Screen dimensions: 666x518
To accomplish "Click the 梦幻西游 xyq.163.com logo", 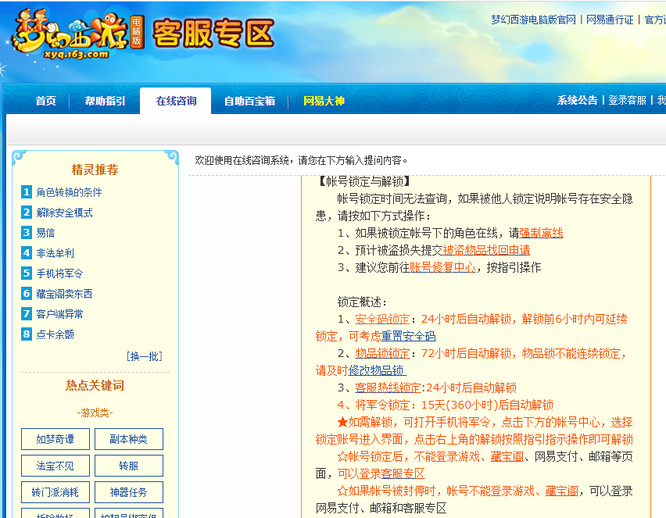I will pyautogui.click(x=78, y=35).
